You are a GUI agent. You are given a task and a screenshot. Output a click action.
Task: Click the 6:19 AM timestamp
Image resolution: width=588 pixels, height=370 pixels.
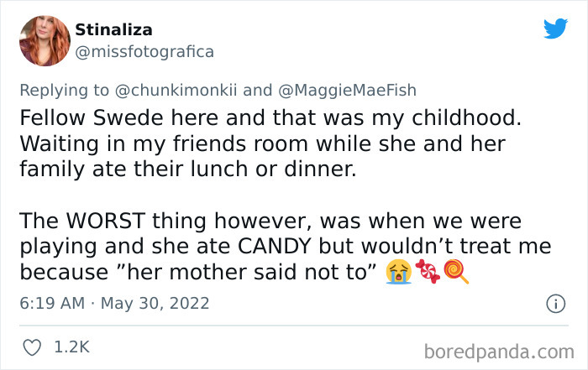click(x=50, y=303)
